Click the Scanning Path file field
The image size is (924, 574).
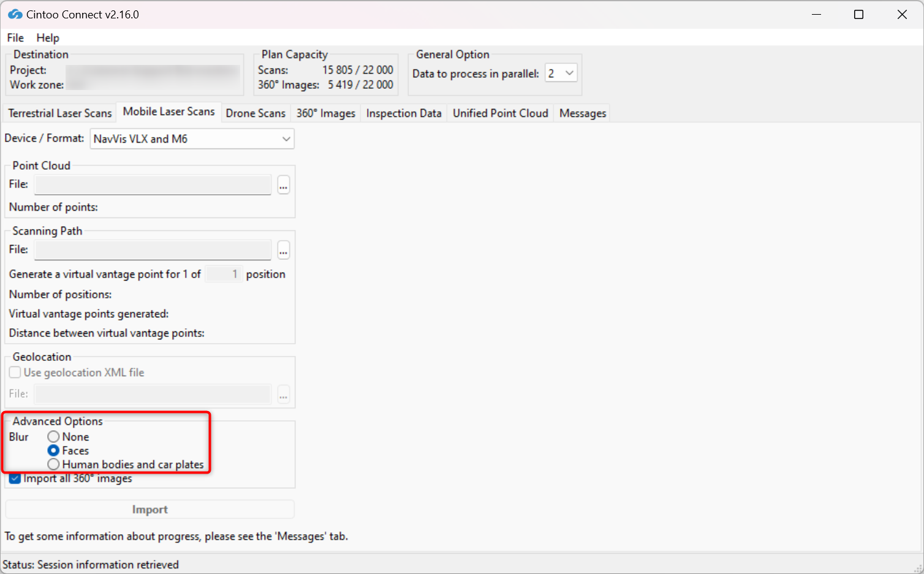click(153, 250)
